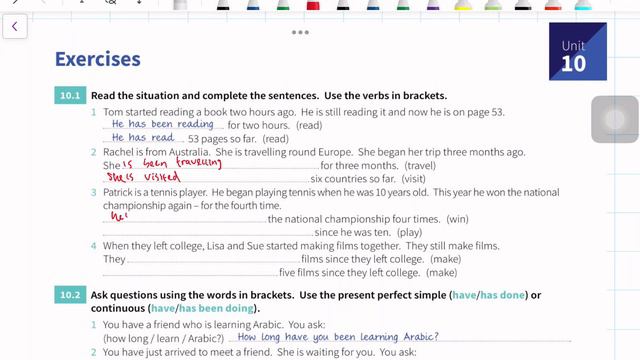Image resolution: width=640 pixels, height=360 pixels.
Task: Click the 10.1 exercise number label
Action: coord(70,96)
